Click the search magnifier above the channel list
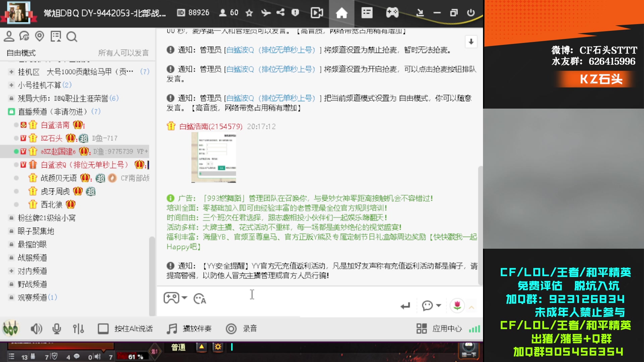This screenshot has height=362, width=644. tap(71, 37)
